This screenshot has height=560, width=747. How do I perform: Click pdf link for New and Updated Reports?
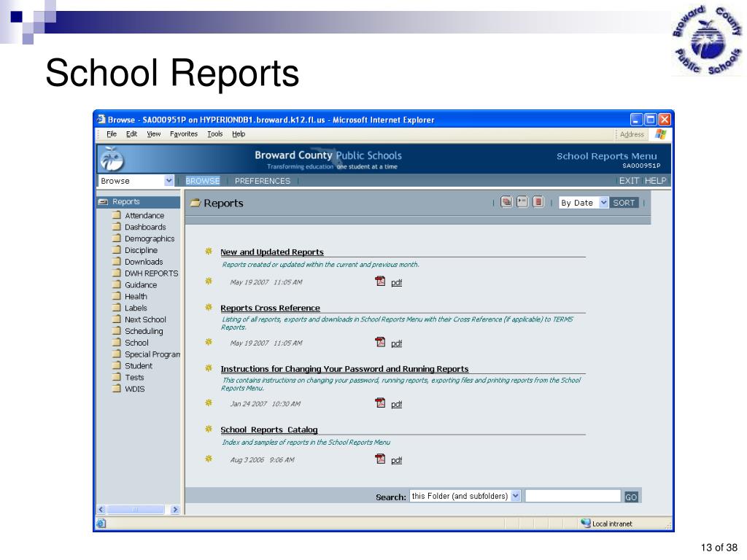pyautogui.click(x=396, y=282)
